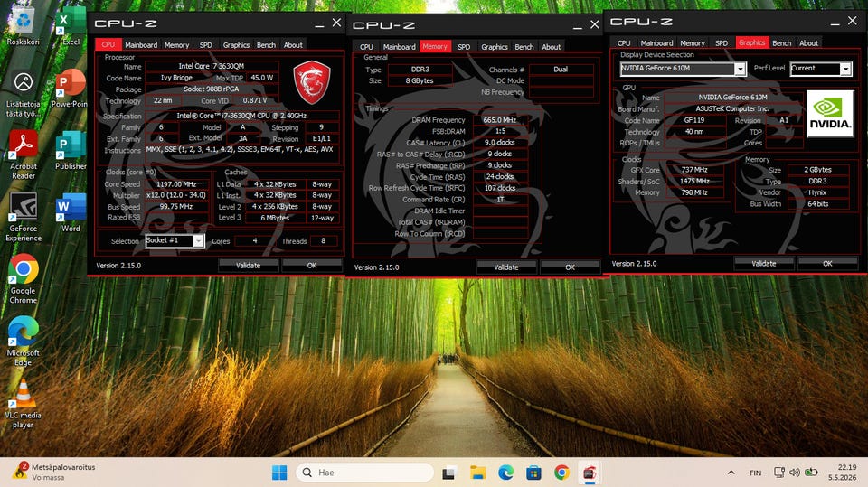Click OK in middle CPU-Z window

(x=571, y=267)
